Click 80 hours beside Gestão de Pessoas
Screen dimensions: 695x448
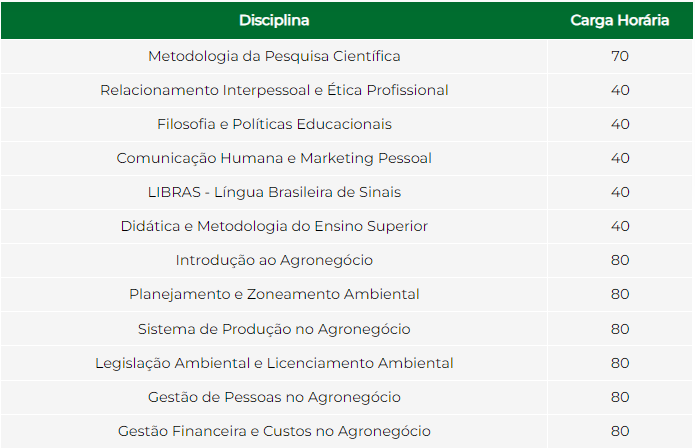[620, 397]
